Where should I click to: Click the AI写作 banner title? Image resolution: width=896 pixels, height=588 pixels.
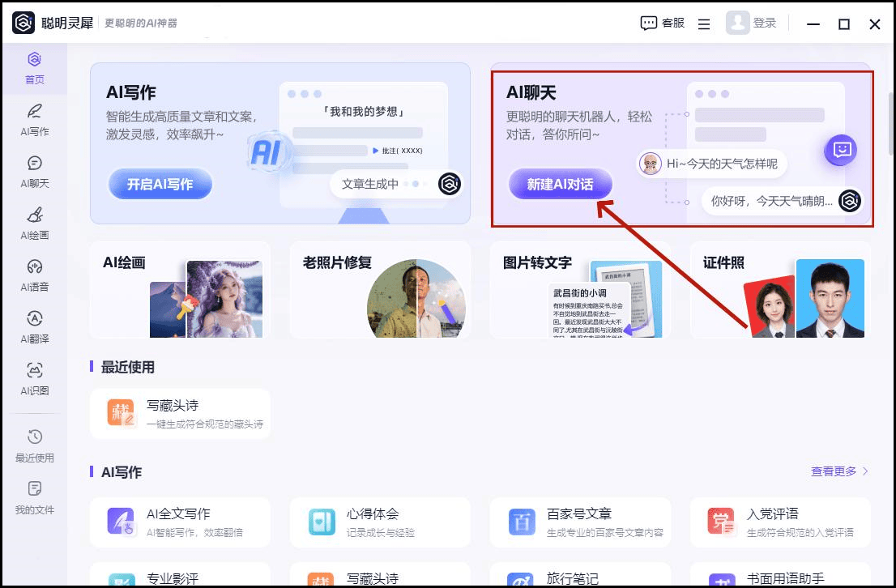click(x=131, y=92)
